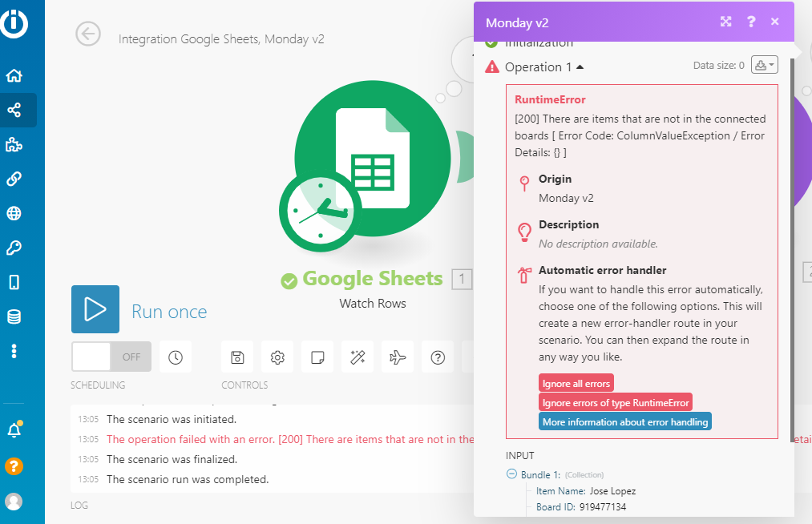Click explain flow airplane icon
The height and width of the screenshot is (524, 812).
(x=398, y=357)
